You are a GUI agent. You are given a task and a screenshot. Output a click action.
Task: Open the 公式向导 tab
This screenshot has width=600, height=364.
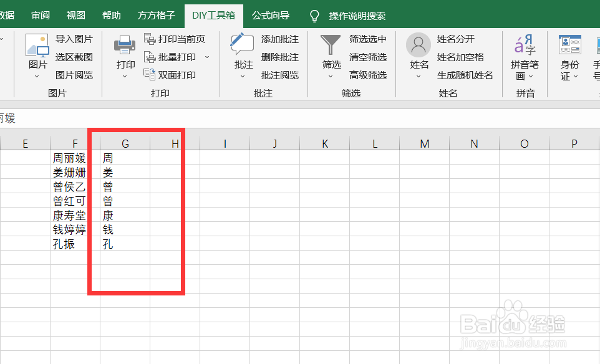tap(271, 16)
